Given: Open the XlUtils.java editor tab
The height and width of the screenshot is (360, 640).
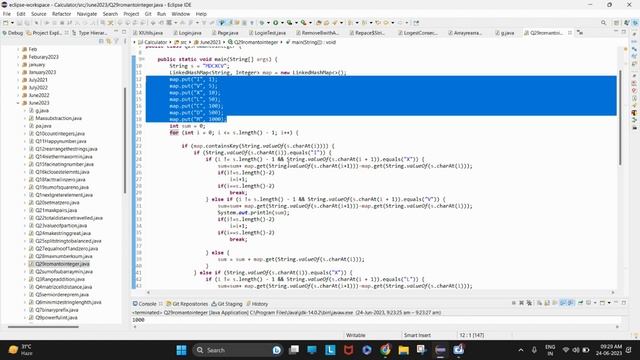Looking at the screenshot, I should pyautogui.click(x=148, y=33).
